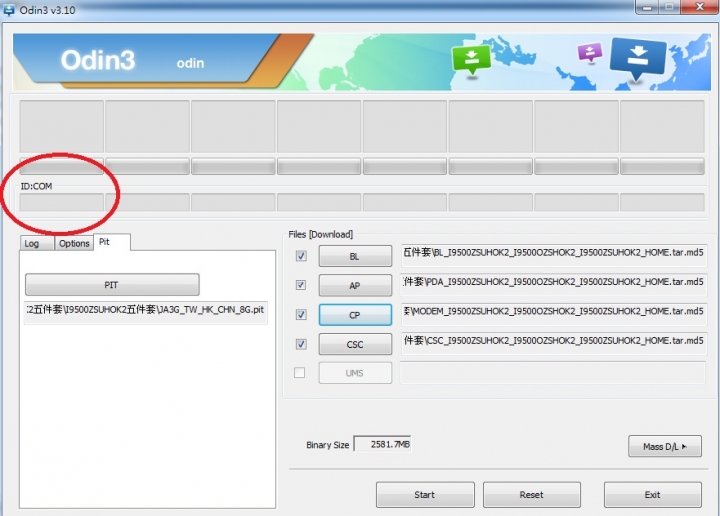
Task: Click the first device progress bar
Action: (62, 166)
